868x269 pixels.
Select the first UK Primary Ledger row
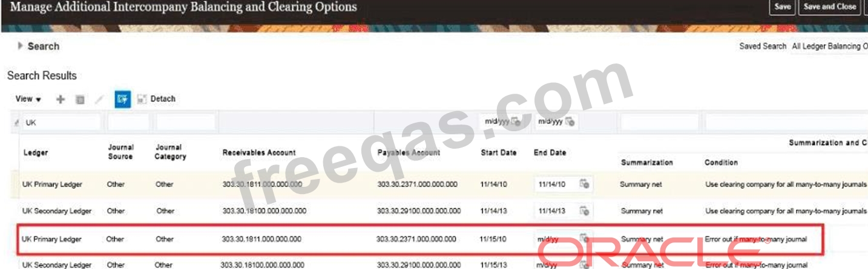tap(51, 184)
